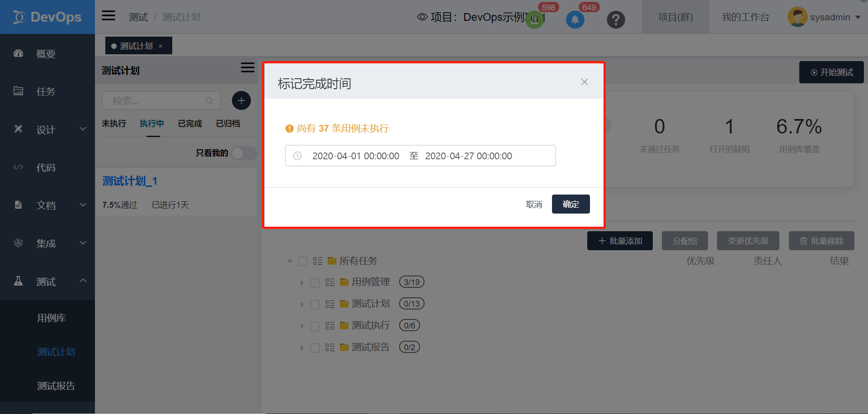The height and width of the screenshot is (414, 868).
Task: Click the 集成 integration icon
Action: click(19, 243)
